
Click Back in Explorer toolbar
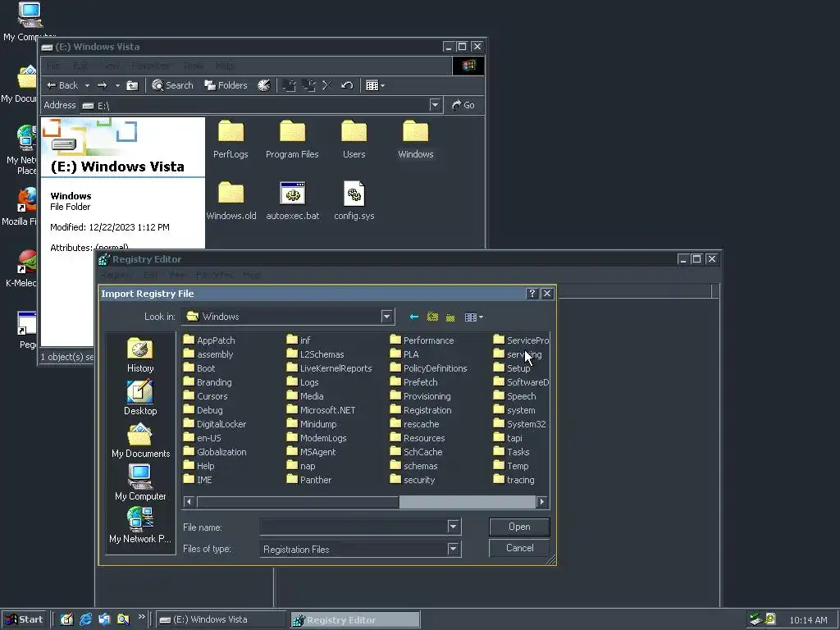62,85
